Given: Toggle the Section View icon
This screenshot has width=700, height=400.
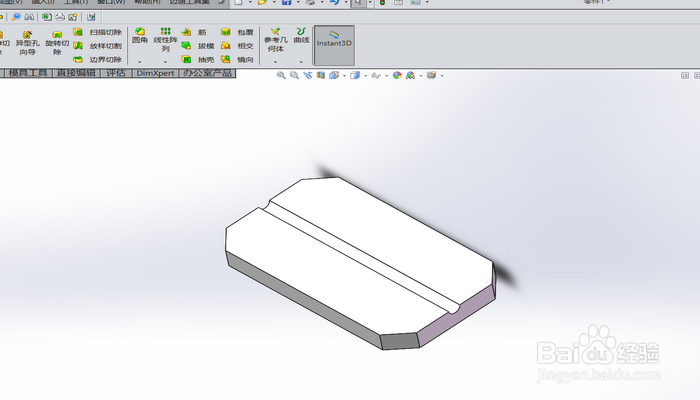Looking at the screenshot, I should (321, 75).
